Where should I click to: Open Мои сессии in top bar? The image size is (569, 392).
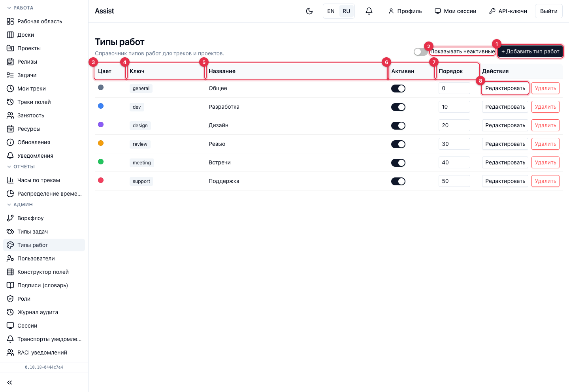(x=456, y=11)
